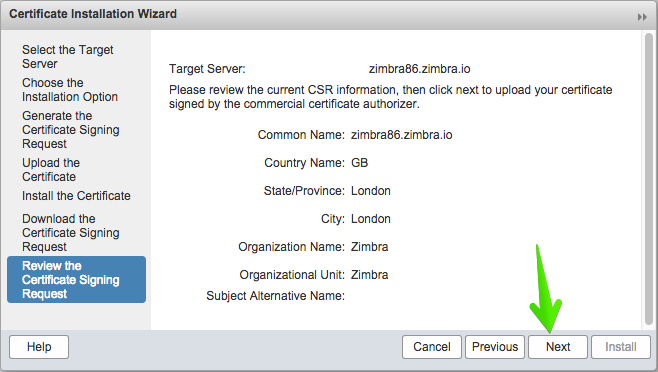Click the Certificate Installation Wizard title
The width and height of the screenshot is (658, 372).
(x=93, y=14)
